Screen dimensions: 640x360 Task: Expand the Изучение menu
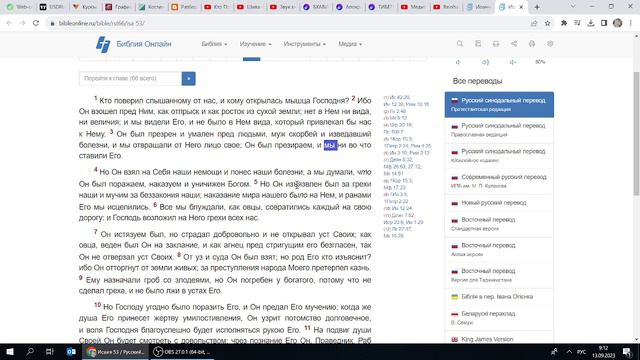(x=255, y=44)
